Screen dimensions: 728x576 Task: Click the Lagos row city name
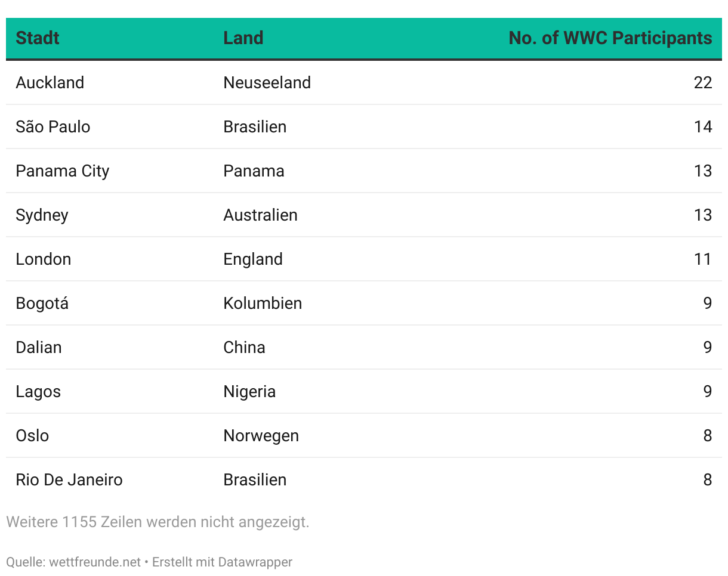click(38, 392)
